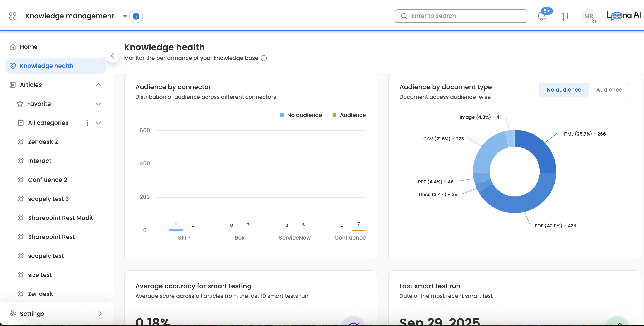Click the Enter to search field
This screenshot has width=644, height=326.
coord(461,16)
